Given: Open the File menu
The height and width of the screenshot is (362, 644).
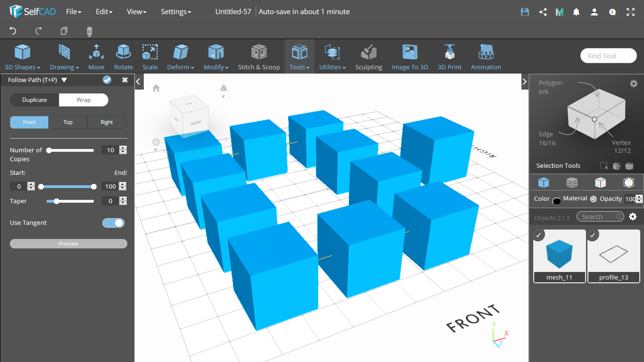Looking at the screenshot, I should (x=74, y=12).
